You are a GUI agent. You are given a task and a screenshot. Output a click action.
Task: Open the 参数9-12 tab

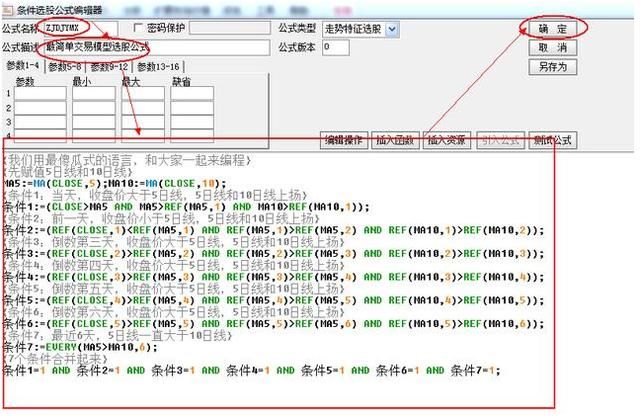pos(111,66)
